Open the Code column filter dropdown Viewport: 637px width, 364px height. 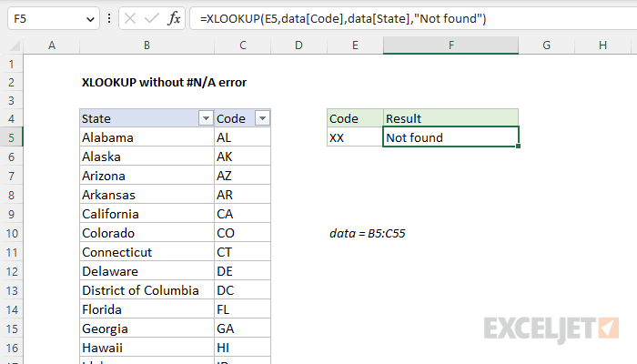point(262,118)
